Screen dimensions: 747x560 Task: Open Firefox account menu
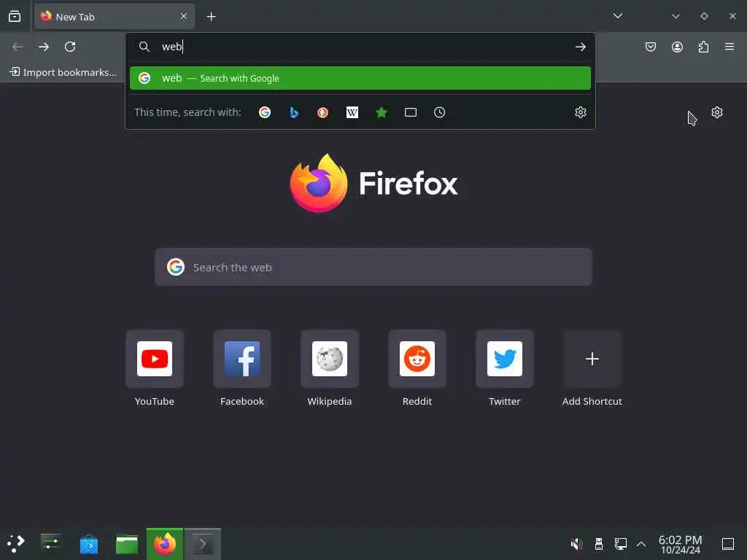[677, 47]
